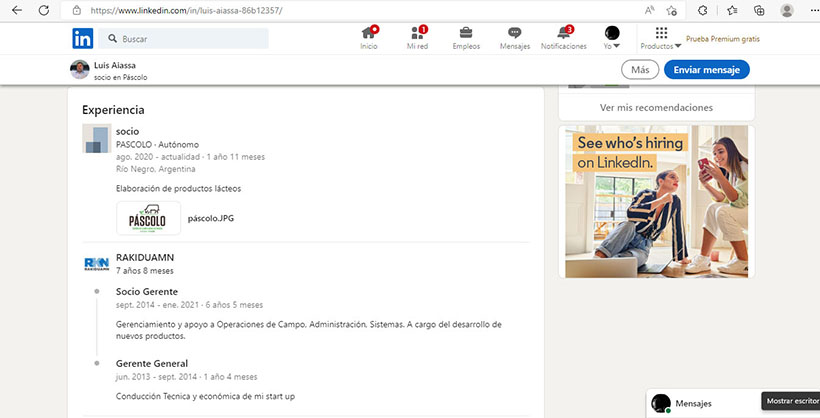Click the browser refresh icon
The image size is (820, 418).
point(44,10)
